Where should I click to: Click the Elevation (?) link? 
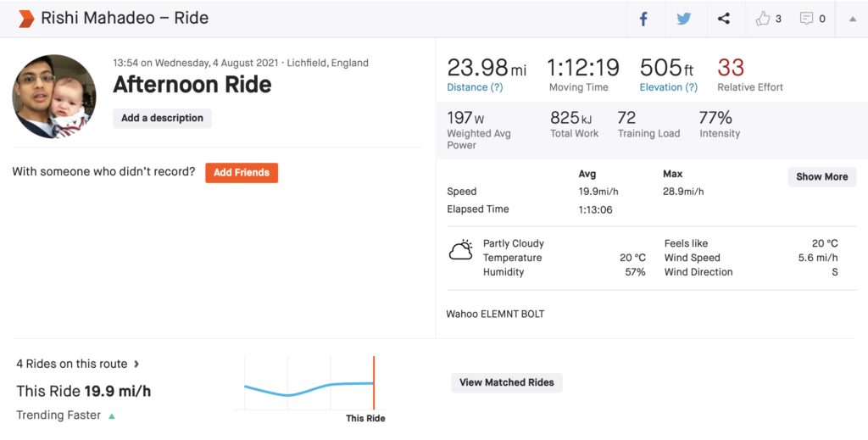click(669, 87)
